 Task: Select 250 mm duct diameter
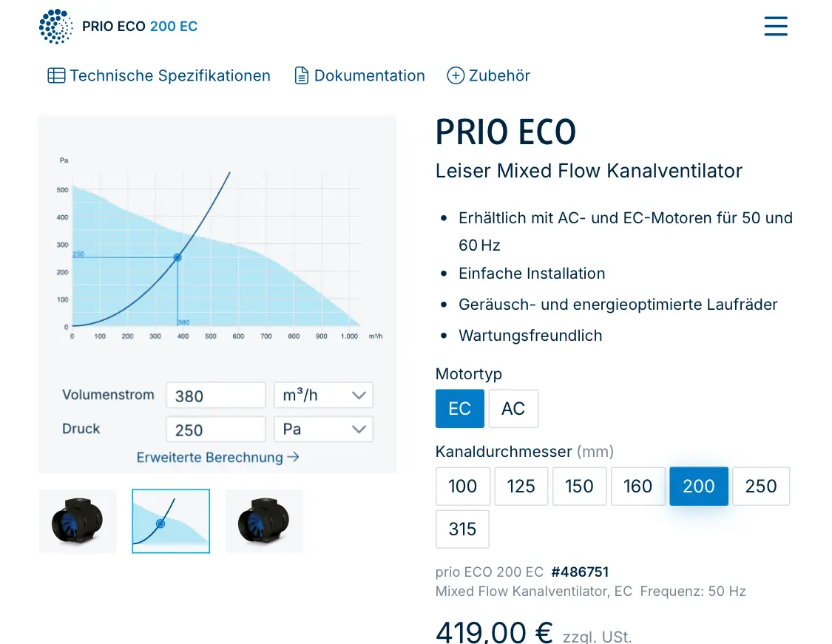[761, 486]
